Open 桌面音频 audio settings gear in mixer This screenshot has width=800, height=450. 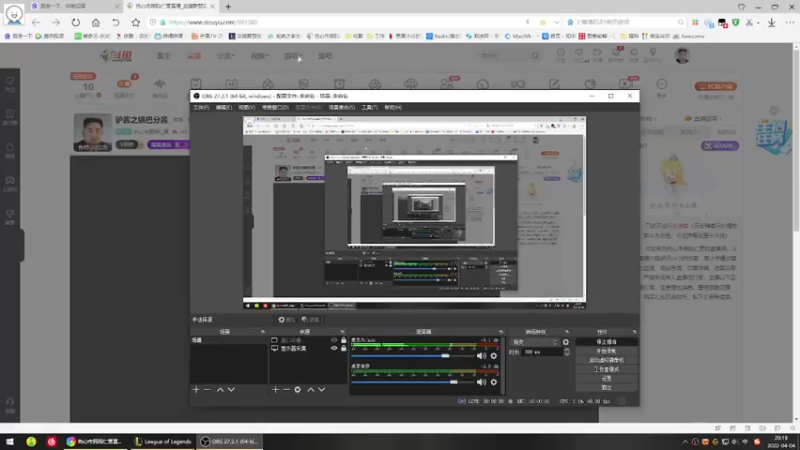(x=493, y=382)
